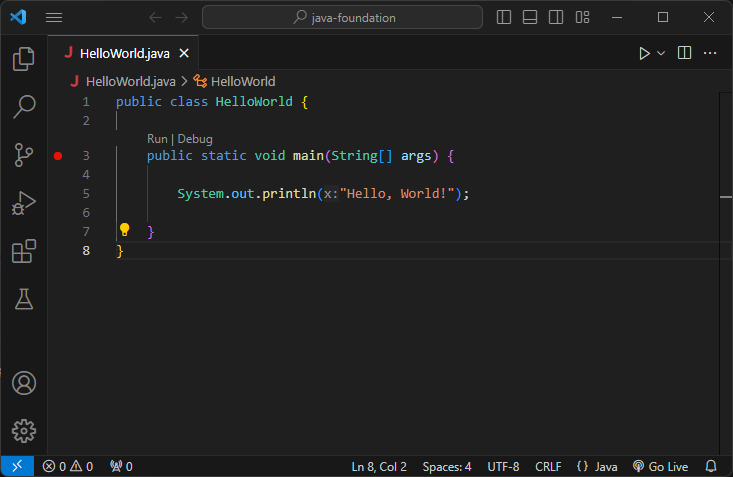733x477 pixels.
Task: Open the Run and Debug view
Action: coord(24,203)
